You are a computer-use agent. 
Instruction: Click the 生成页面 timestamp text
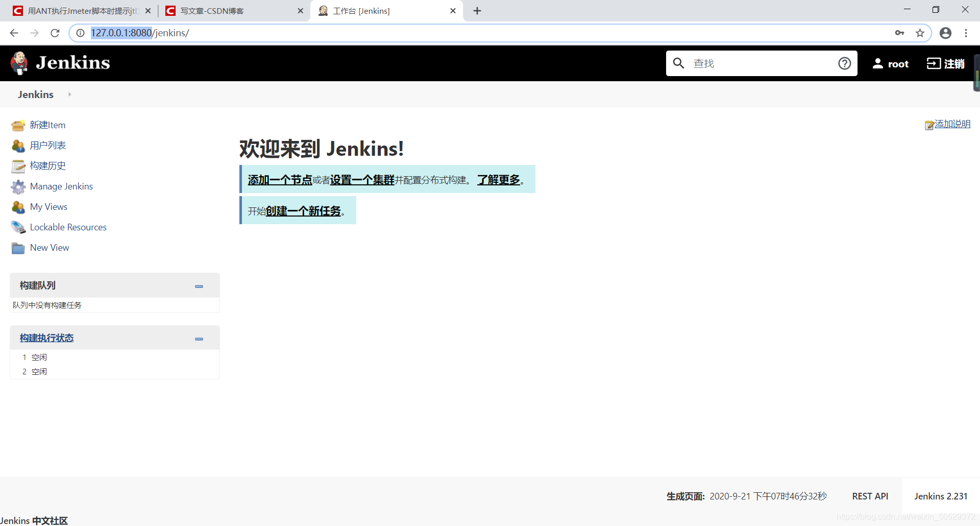pyautogui.click(x=747, y=496)
